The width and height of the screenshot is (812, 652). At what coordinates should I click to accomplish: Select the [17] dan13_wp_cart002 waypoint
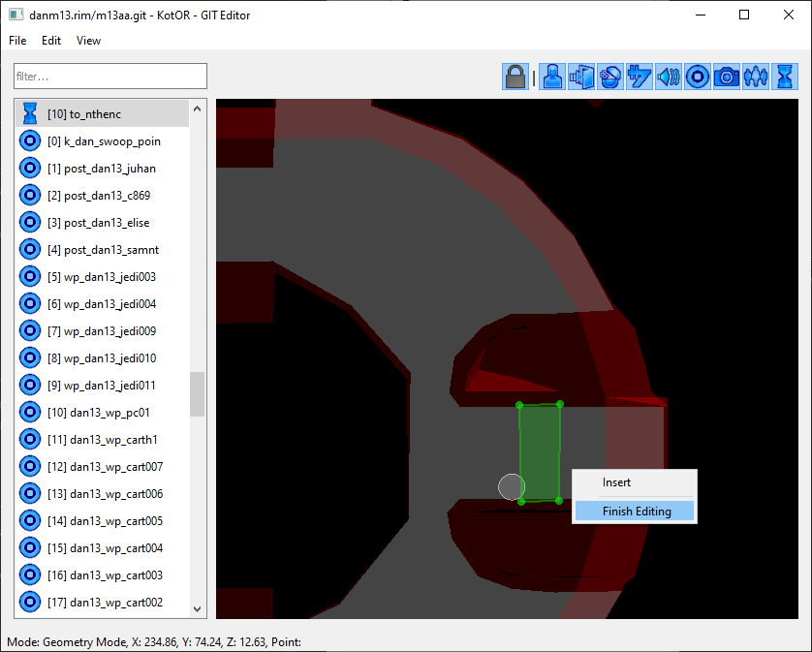click(x=102, y=603)
